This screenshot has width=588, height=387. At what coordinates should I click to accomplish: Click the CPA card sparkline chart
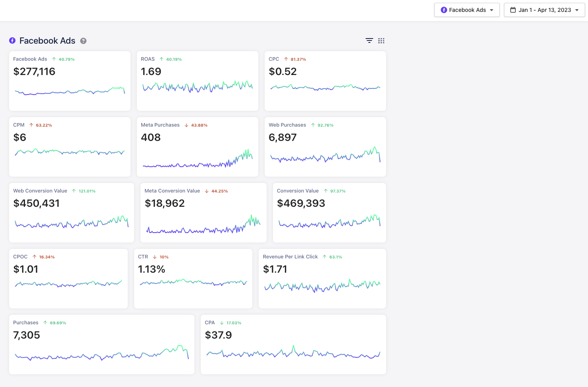(x=293, y=352)
